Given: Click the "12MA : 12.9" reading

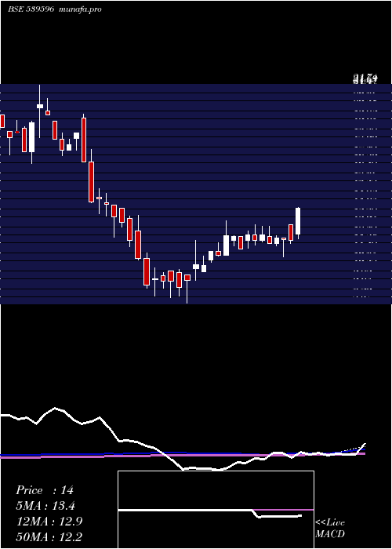Looking at the screenshot, I should (49, 522).
